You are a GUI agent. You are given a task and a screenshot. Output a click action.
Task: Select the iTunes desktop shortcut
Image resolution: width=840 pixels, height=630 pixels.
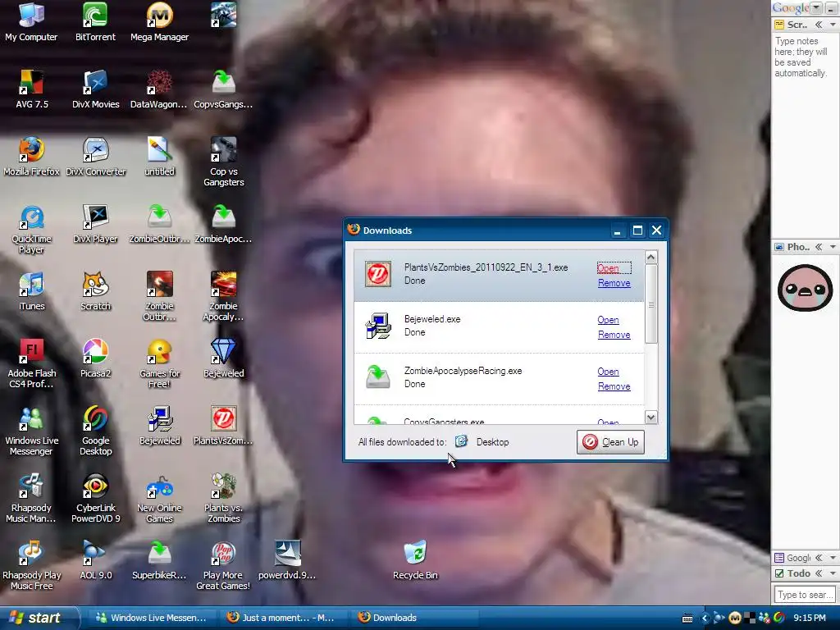32,291
